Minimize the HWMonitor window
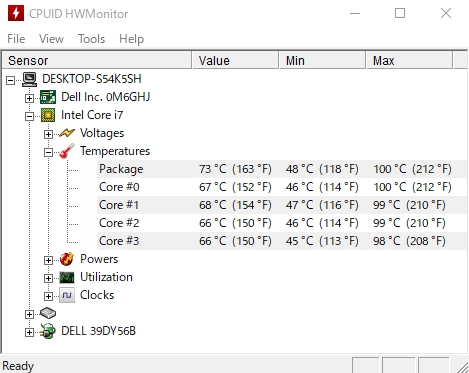 tap(355, 13)
